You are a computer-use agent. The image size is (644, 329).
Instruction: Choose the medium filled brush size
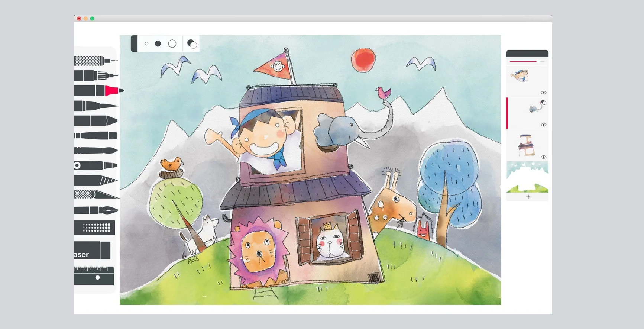point(158,44)
